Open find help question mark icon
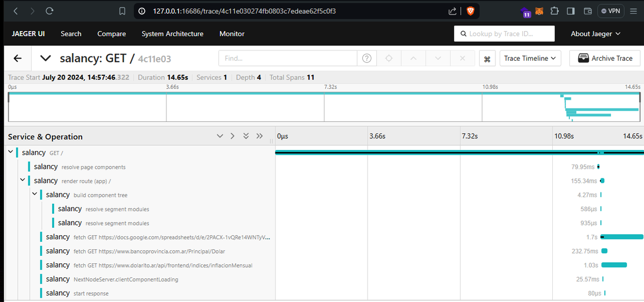The height and width of the screenshot is (302, 644). [367, 58]
